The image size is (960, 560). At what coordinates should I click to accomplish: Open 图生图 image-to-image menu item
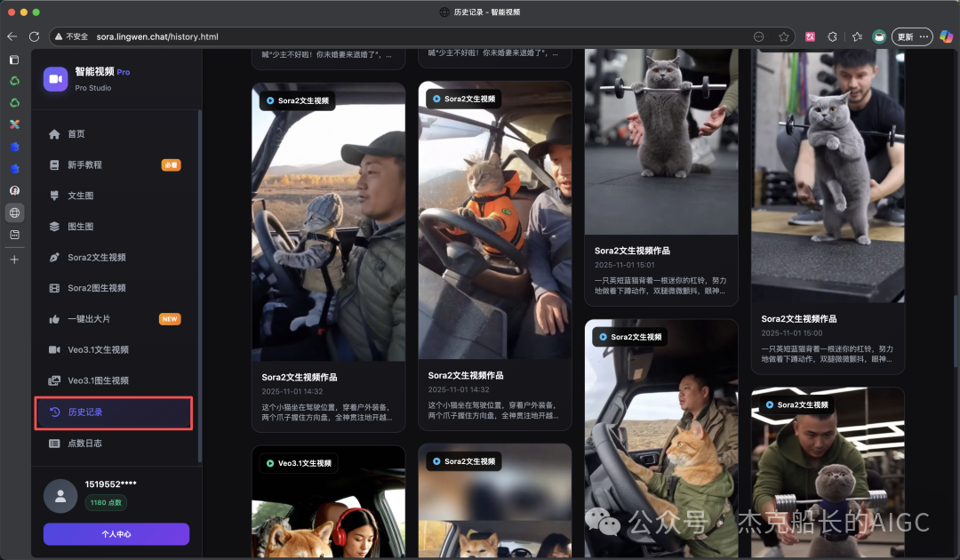(116, 227)
